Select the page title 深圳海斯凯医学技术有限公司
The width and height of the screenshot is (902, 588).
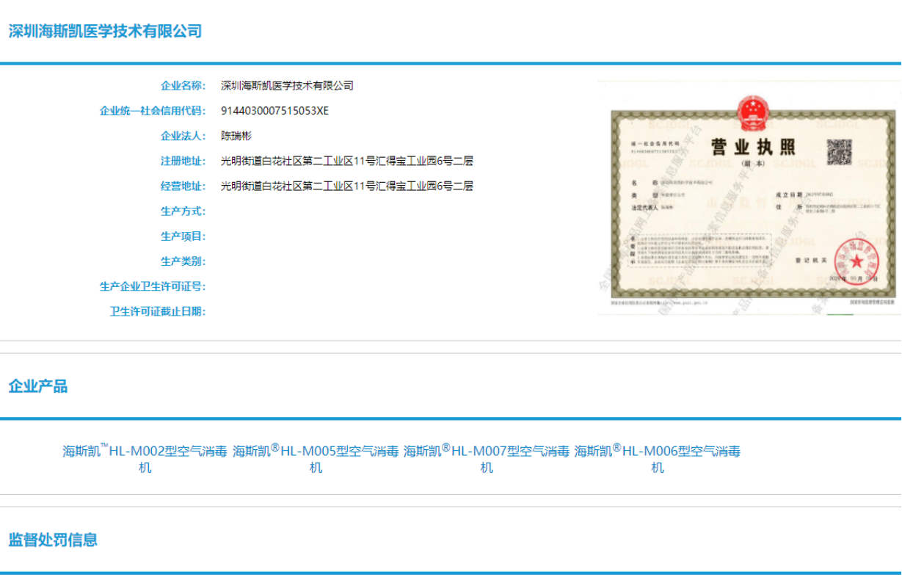105,31
